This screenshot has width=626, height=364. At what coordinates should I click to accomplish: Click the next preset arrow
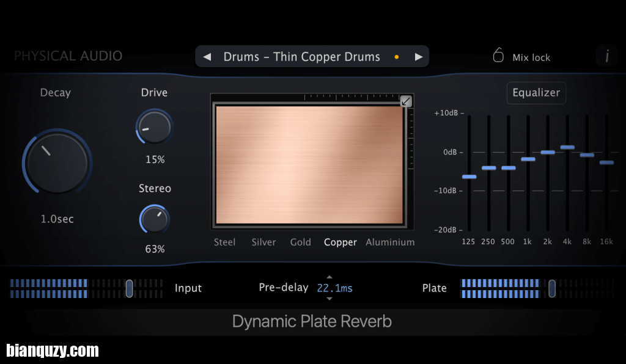419,56
